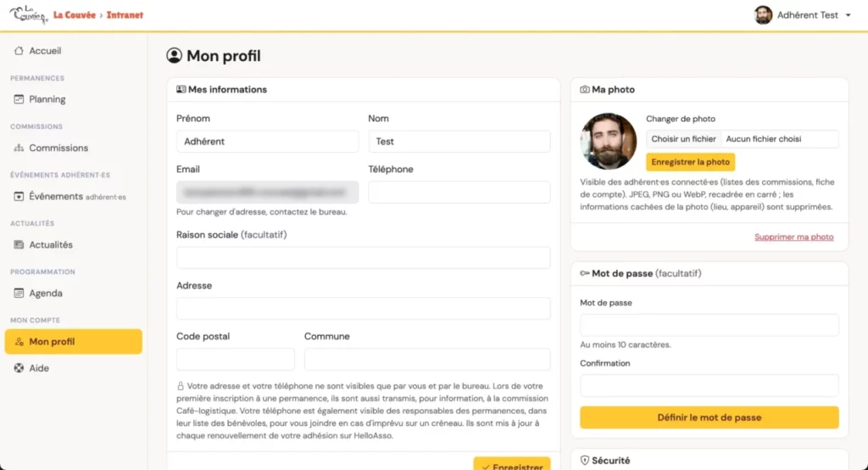Click the 'Changer de photo' label
Image resolution: width=868 pixels, height=470 pixels.
click(x=681, y=119)
